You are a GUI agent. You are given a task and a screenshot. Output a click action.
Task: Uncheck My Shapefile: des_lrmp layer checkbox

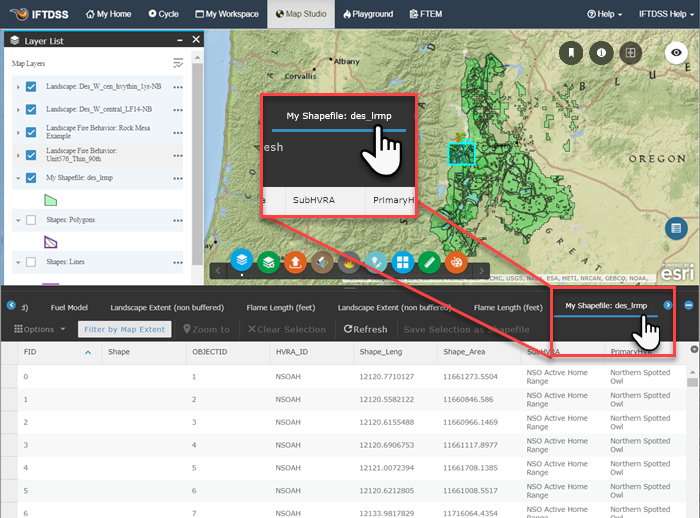point(31,178)
